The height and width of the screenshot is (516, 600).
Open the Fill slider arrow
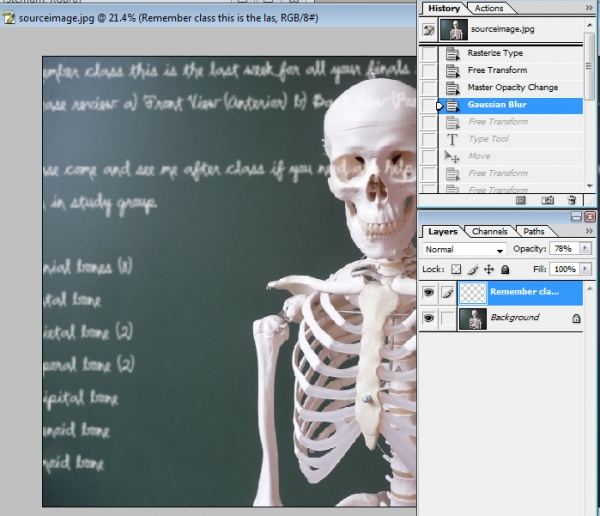(x=585, y=269)
